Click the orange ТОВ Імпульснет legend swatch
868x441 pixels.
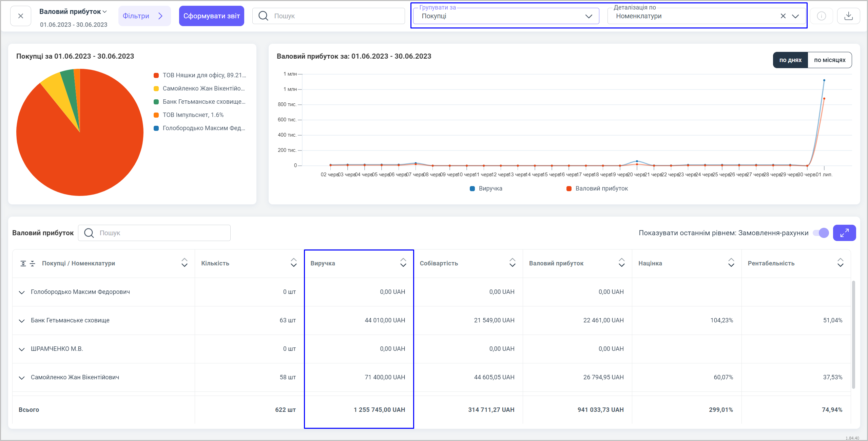[x=156, y=115]
